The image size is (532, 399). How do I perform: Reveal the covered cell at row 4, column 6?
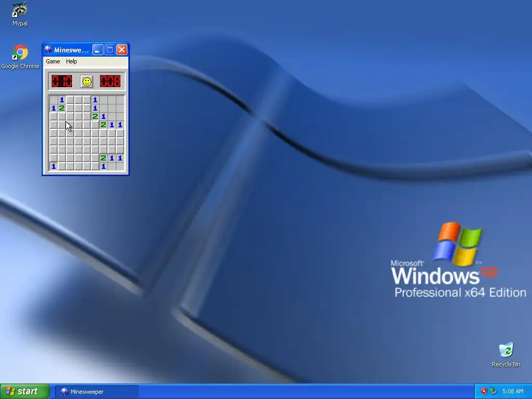(95, 125)
